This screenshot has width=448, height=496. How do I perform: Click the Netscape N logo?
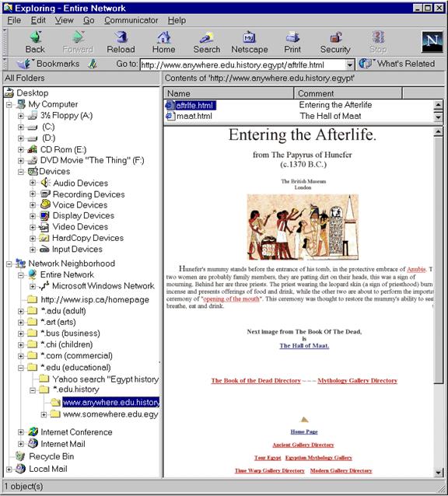pyautogui.click(x=432, y=41)
